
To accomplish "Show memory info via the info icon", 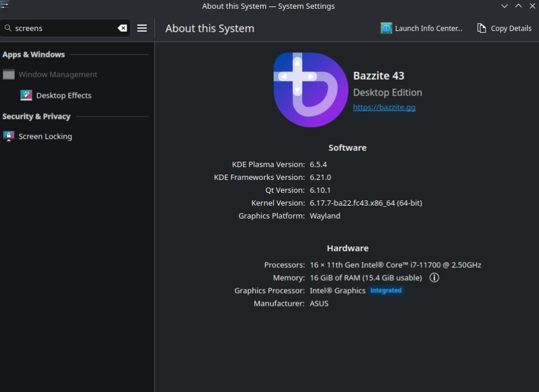I will pos(434,278).
